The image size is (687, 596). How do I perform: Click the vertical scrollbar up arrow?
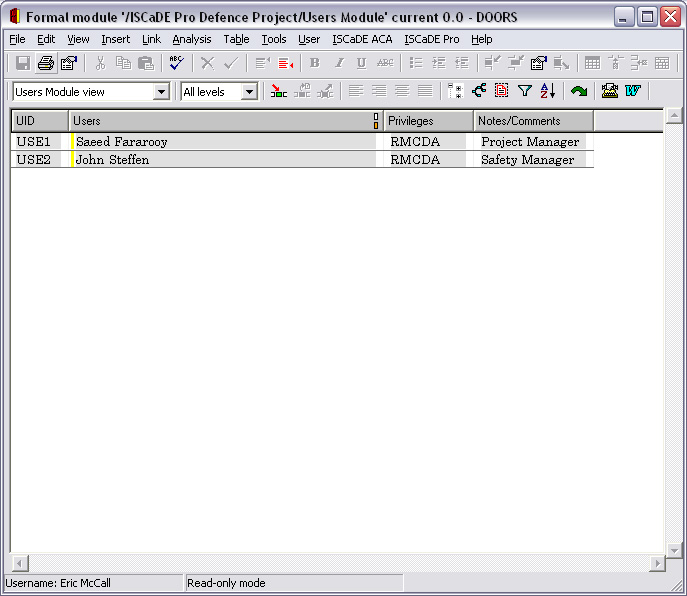pyautogui.click(x=674, y=116)
